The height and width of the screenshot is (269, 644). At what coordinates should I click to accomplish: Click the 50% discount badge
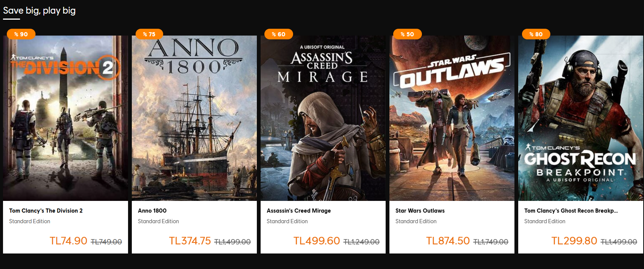(408, 34)
